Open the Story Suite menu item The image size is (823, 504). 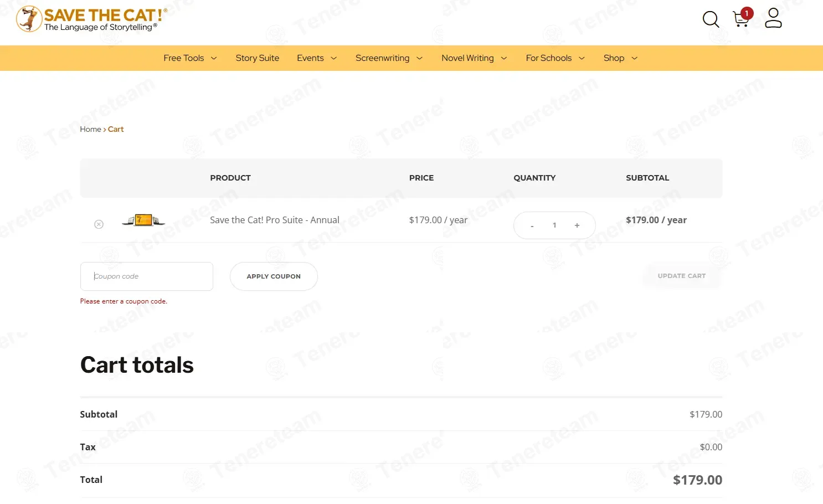[258, 58]
